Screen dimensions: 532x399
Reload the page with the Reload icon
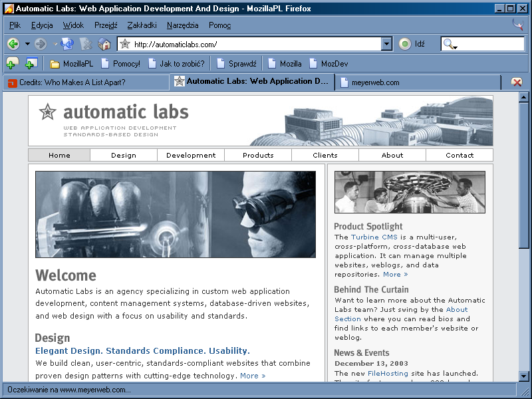click(67, 44)
